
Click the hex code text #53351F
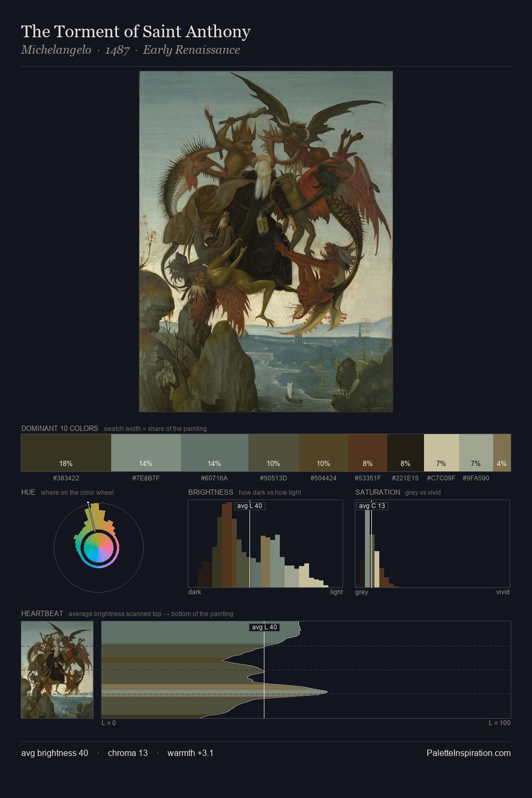368,478
